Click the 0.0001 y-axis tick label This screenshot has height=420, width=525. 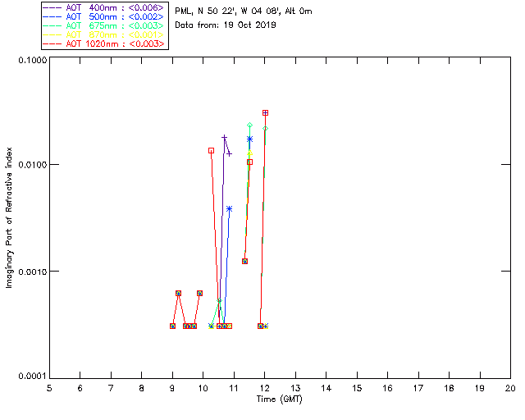[x=32, y=377]
